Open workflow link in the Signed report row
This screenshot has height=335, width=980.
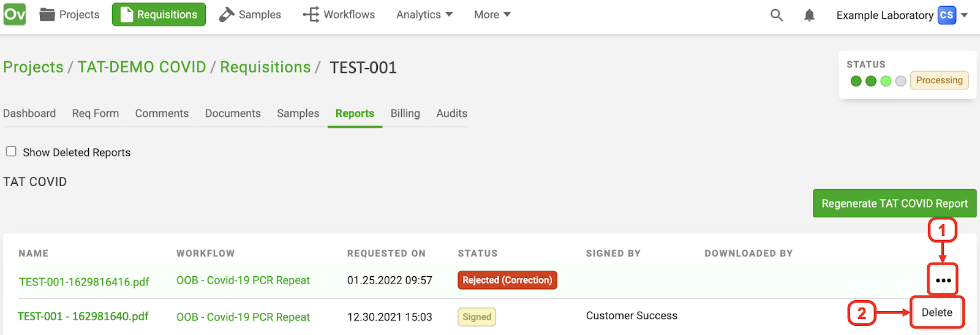pos(243,317)
